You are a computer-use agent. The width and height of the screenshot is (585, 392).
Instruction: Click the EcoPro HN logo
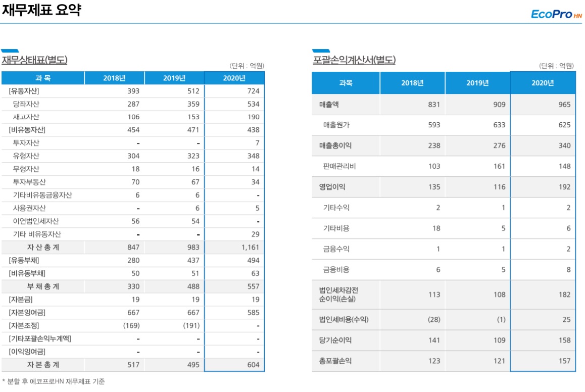[556, 14]
